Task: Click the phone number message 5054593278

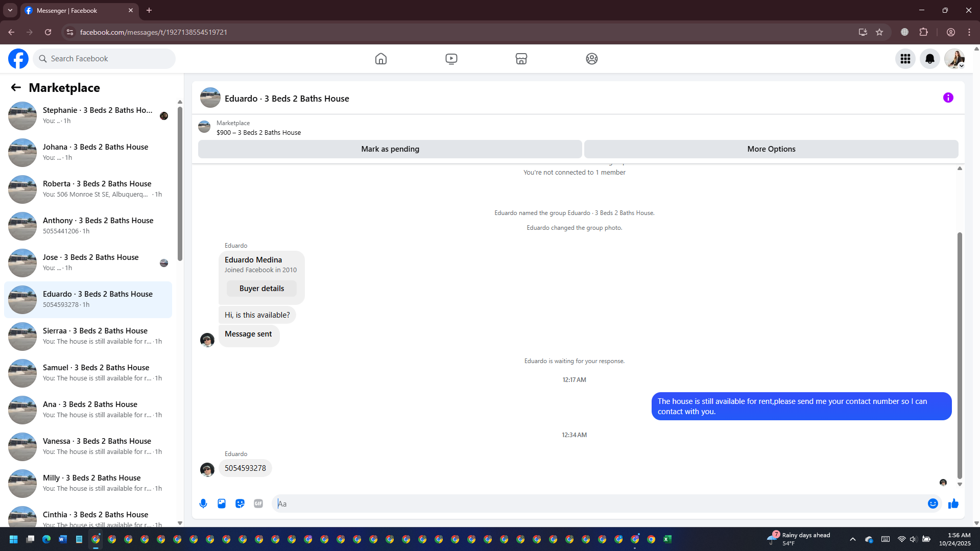Action: coord(245,468)
